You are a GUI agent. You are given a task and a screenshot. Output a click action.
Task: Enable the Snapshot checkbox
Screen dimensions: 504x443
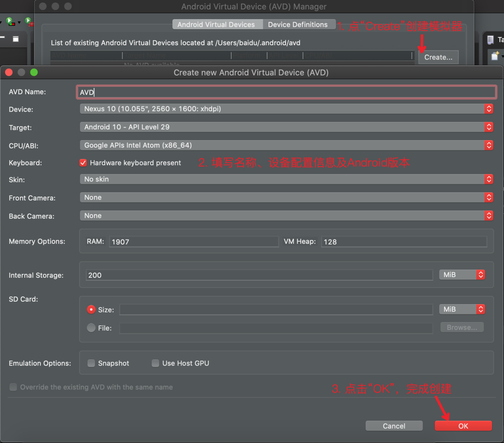click(x=91, y=363)
